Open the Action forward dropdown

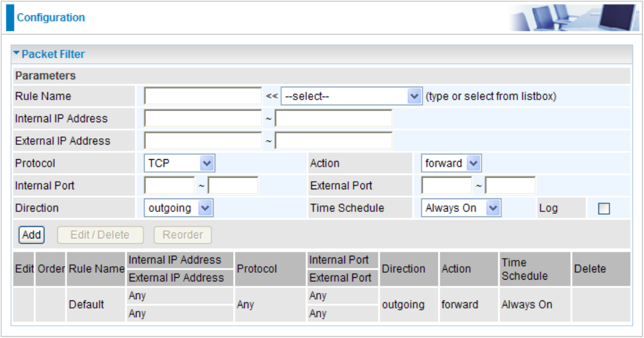[451, 163]
